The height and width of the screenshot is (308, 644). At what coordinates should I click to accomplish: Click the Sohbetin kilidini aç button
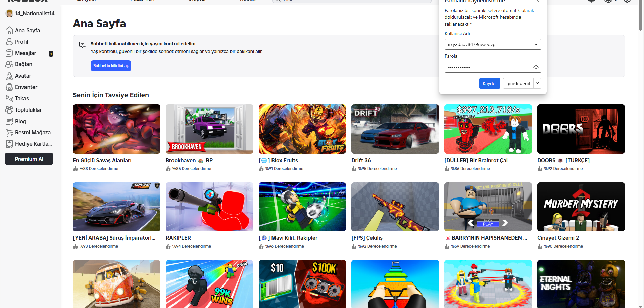(111, 66)
